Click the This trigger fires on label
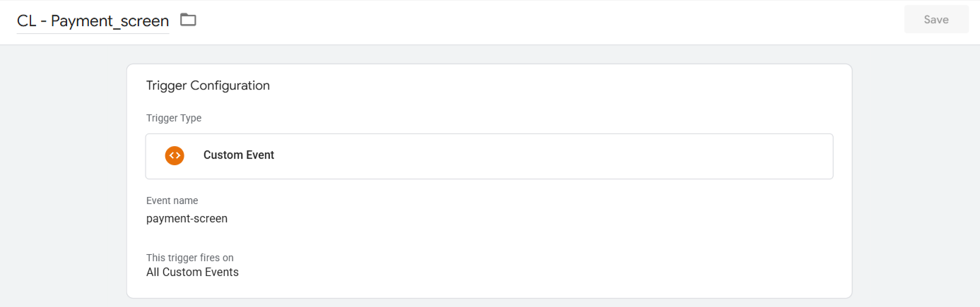 coord(190,258)
